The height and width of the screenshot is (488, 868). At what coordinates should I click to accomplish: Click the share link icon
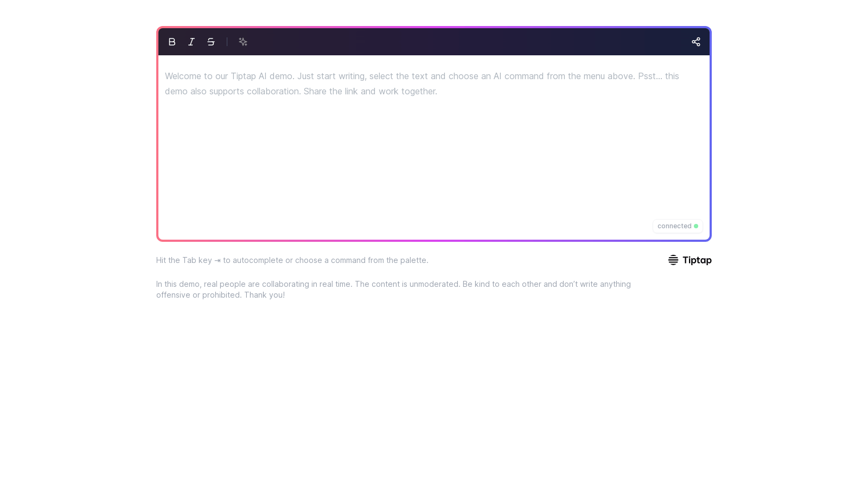[696, 42]
